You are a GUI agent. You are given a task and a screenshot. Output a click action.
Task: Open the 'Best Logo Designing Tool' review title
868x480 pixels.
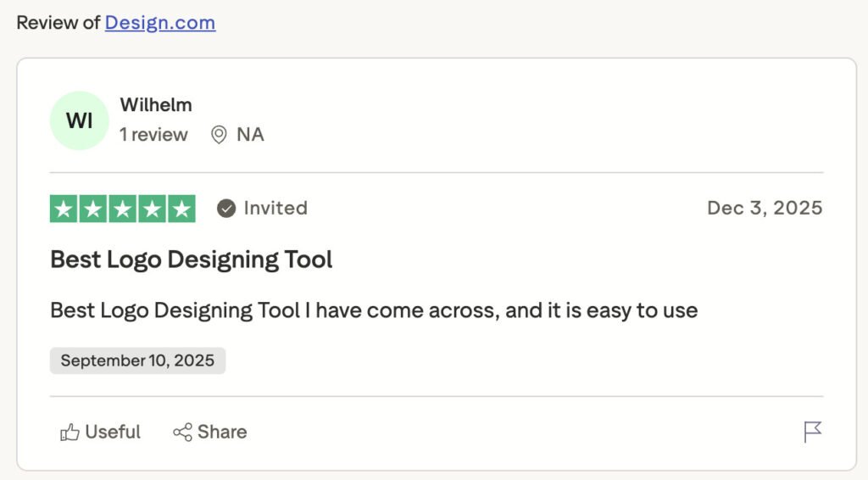coord(192,260)
